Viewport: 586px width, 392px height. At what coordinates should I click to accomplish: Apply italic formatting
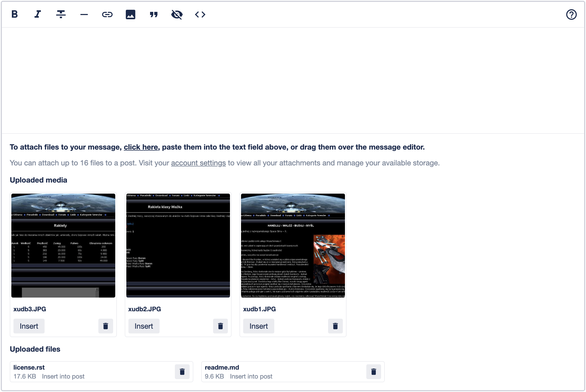click(x=38, y=14)
